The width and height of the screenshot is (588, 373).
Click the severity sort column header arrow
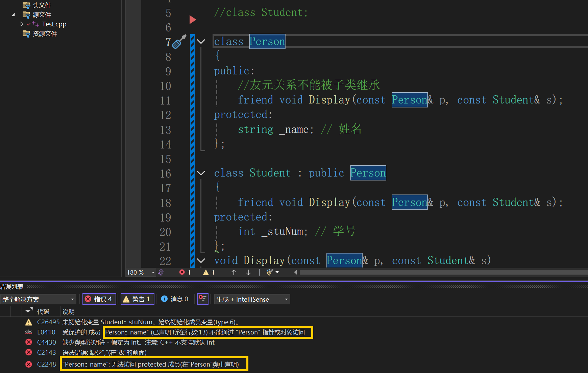(29, 311)
